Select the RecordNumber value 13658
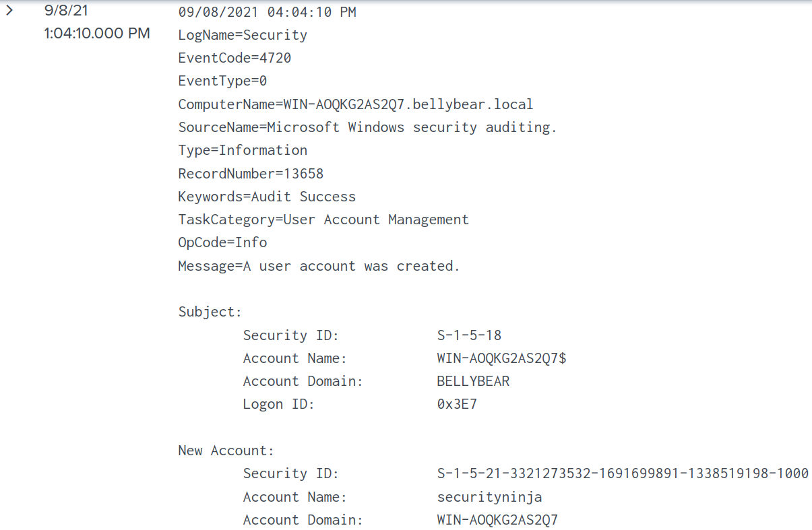The width and height of the screenshot is (812, 530). tap(303, 174)
